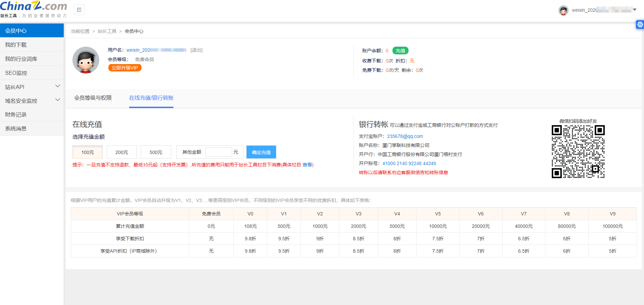Screen dimensions: 644x305
Task: Go to 我的下载 in the sidebar
Action: tap(32, 45)
